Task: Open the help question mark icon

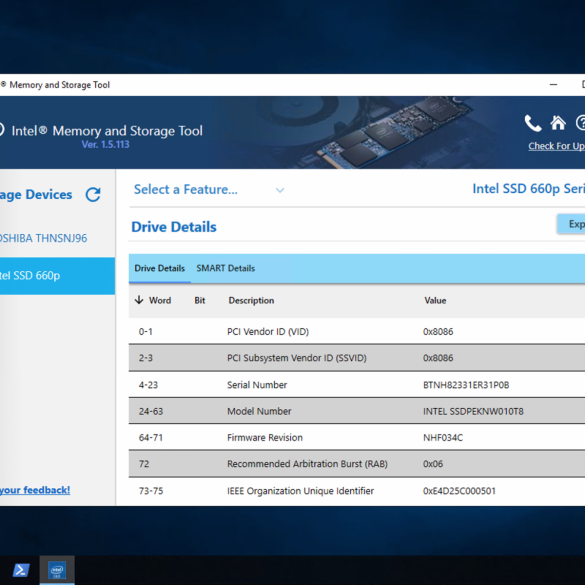Action: pyautogui.click(x=581, y=123)
